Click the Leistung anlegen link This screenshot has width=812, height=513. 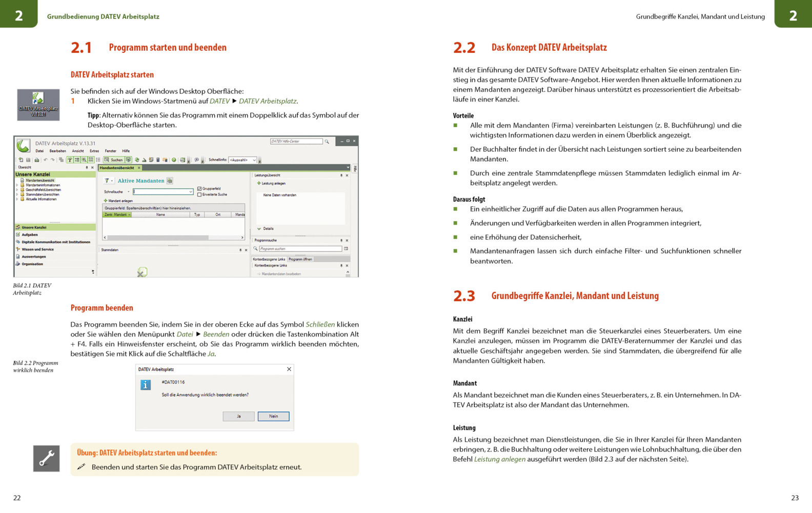(272, 183)
